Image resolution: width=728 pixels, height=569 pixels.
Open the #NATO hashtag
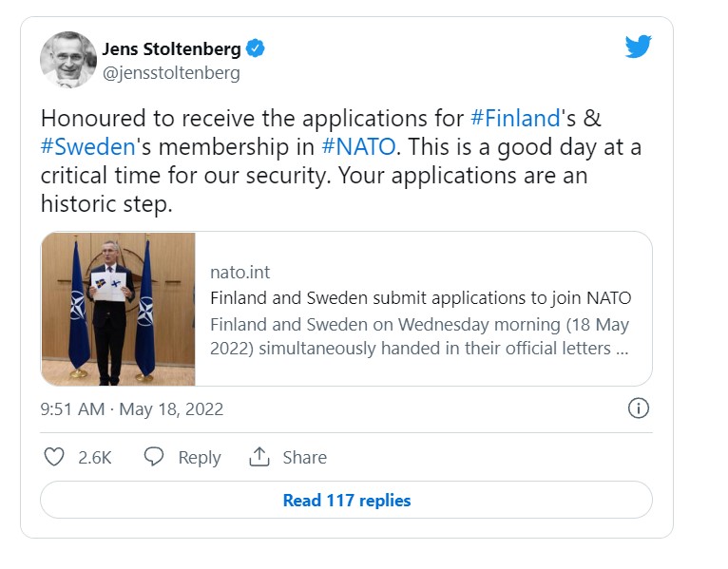click(x=358, y=147)
